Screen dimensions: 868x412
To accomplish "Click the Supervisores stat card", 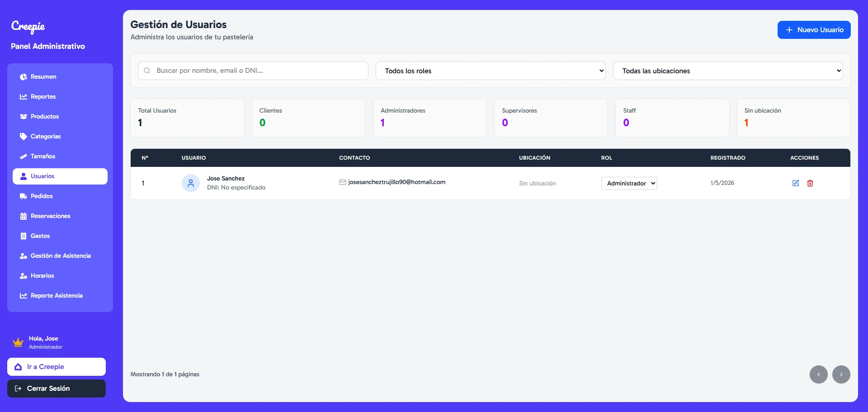I will pyautogui.click(x=551, y=118).
